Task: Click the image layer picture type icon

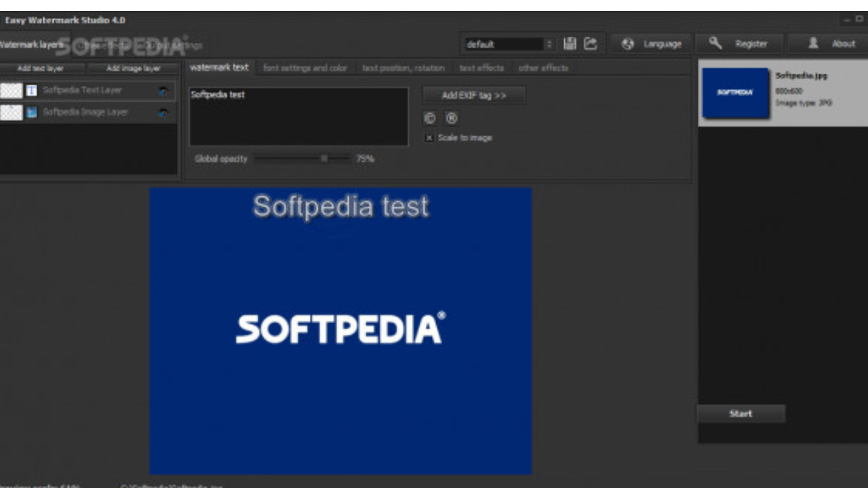Action: click(x=31, y=113)
